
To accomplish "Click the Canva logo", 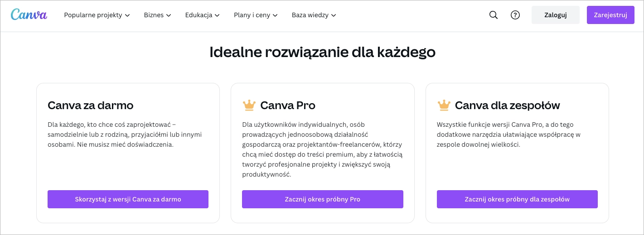I will 29,14.
